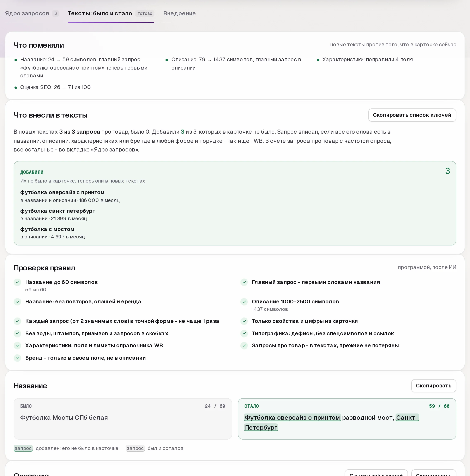Click the checkmark by Каждый запрос в точной форме rule
Screen dimensions: 470x476
18,321
